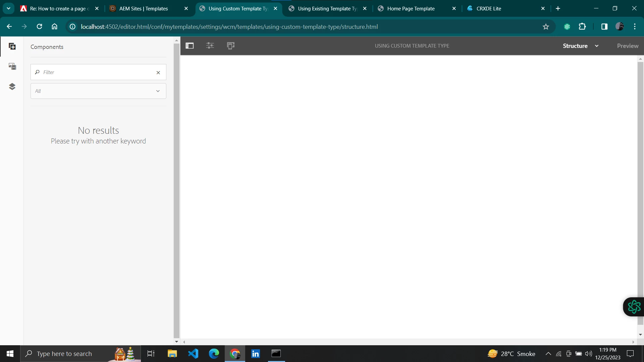Open Visual Studio Code from taskbar
This screenshot has height=362, width=644.
[x=193, y=354]
